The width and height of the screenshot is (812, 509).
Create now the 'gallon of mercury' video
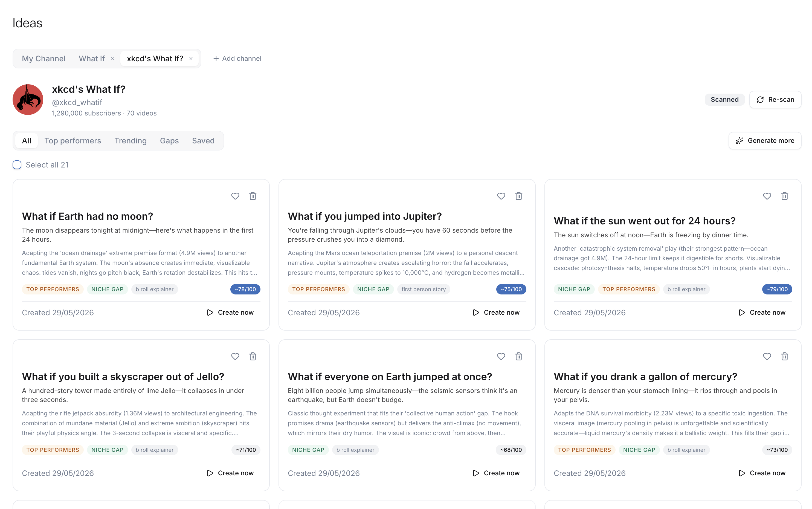(762, 473)
